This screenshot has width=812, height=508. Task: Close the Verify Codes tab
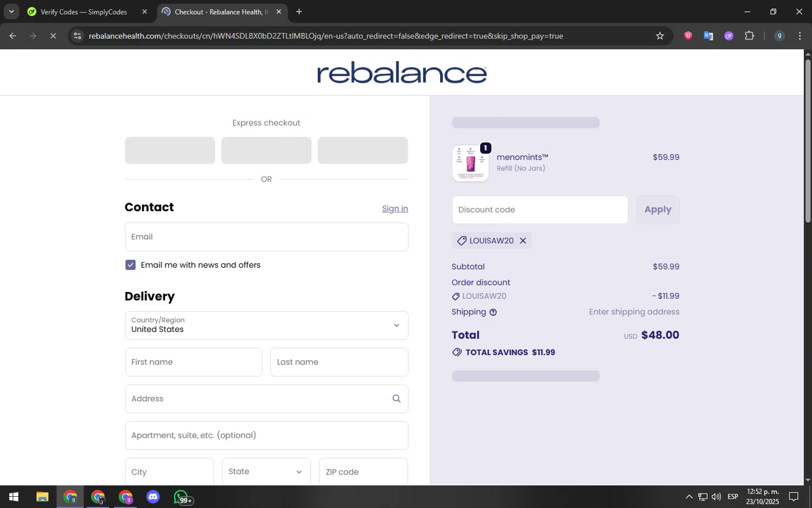[x=144, y=11]
